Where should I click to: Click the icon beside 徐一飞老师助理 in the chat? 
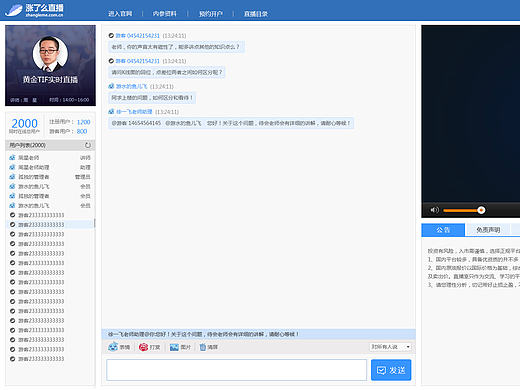[111, 111]
